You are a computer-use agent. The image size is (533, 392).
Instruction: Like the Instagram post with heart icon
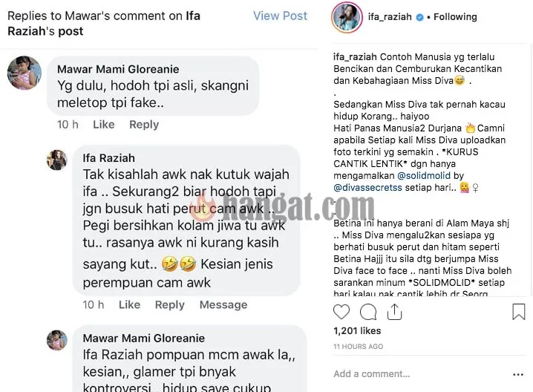(x=341, y=312)
